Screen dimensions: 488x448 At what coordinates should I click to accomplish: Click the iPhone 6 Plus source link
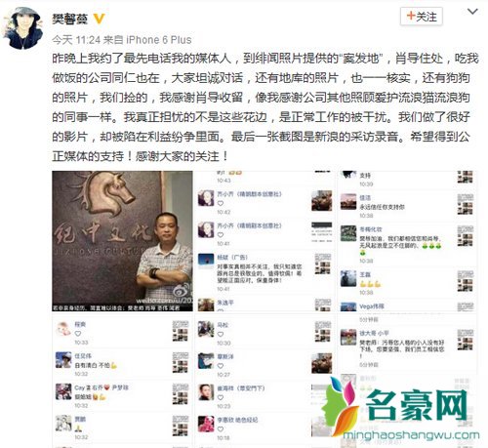(x=159, y=40)
